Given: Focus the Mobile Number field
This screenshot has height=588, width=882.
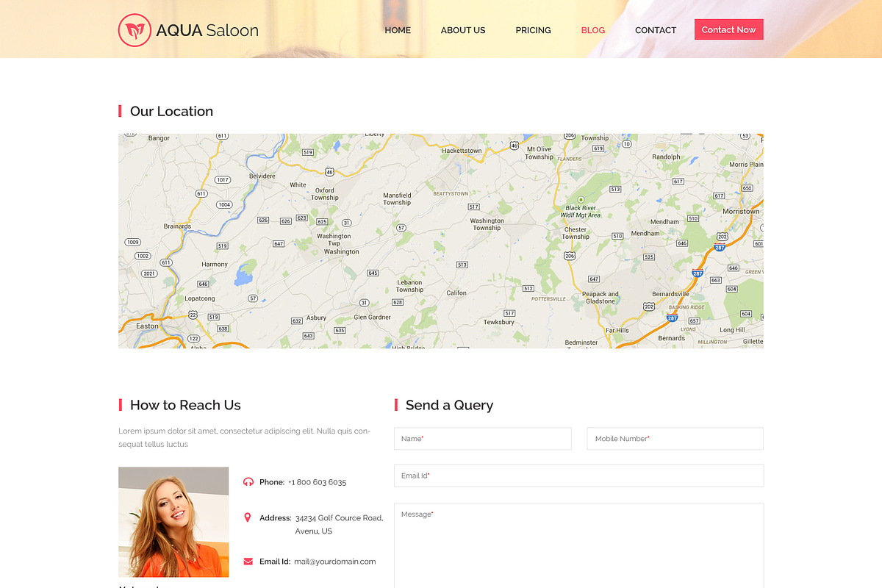Looking at the screenshot, I should coord(675,439).
